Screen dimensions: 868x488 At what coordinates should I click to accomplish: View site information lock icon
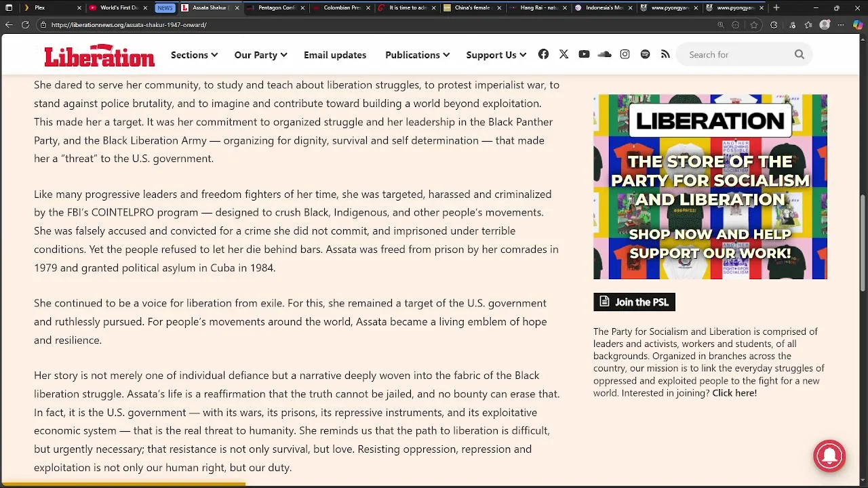43,24
